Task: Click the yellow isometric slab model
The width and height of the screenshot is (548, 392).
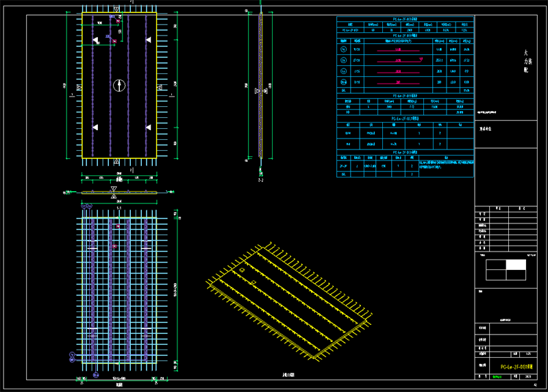Action: click(x=289, y=302)
